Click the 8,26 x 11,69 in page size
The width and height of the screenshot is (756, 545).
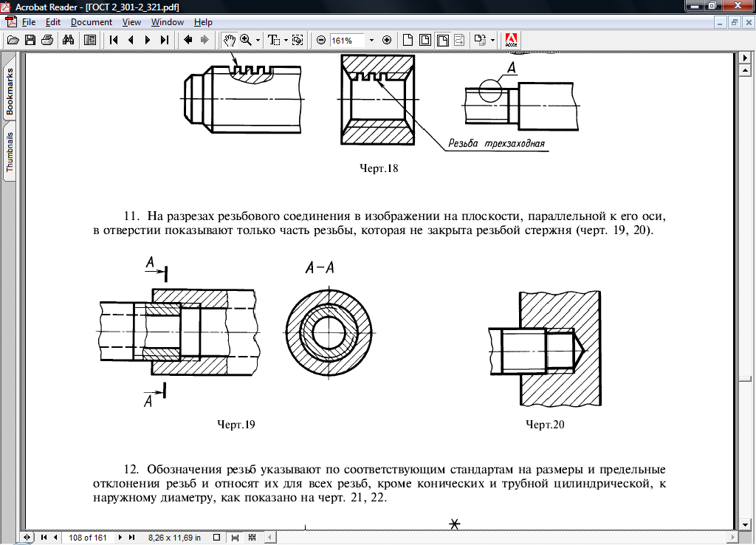click(174, 538)
